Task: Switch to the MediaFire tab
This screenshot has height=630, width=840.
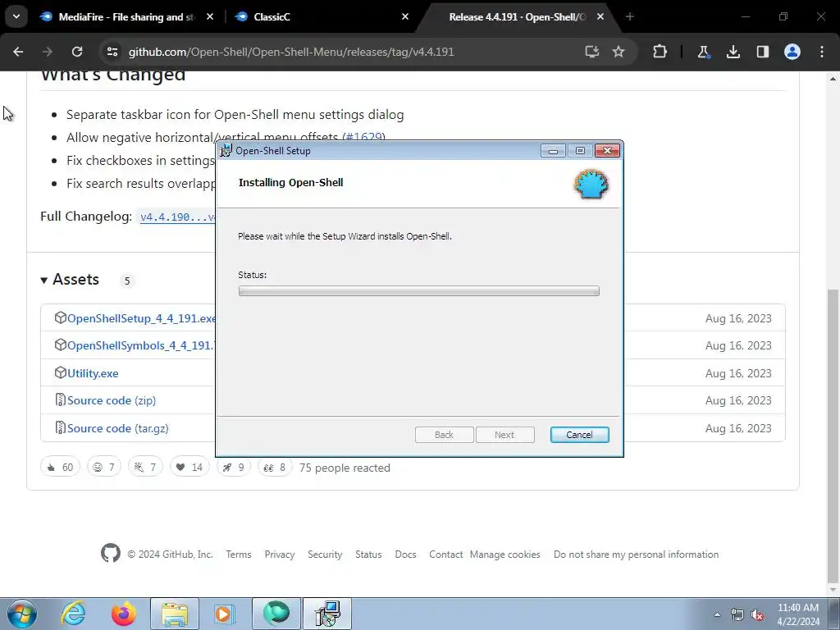Action: click(x=127, y=16)
